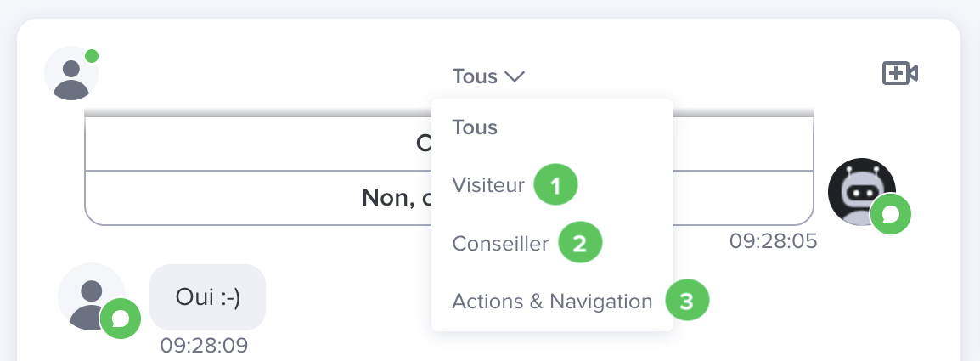
Task: Click the chatbot robot avatar
Action: [861, 190]
